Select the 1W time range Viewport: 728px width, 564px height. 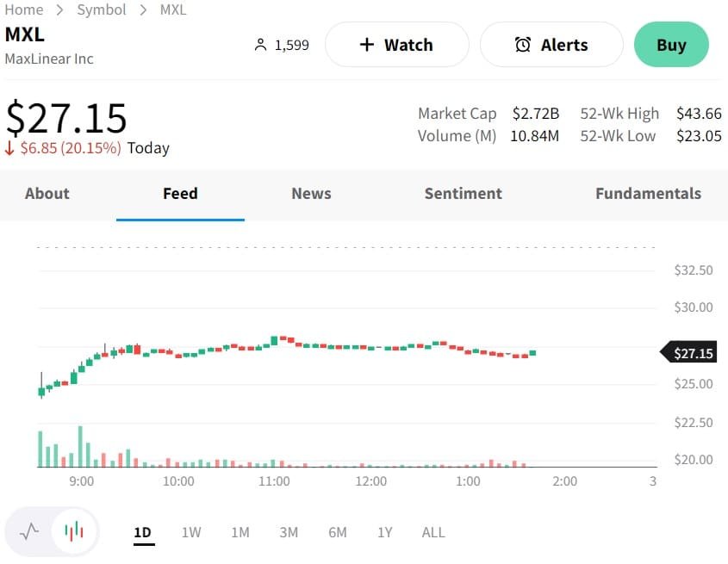click(191, 532)
